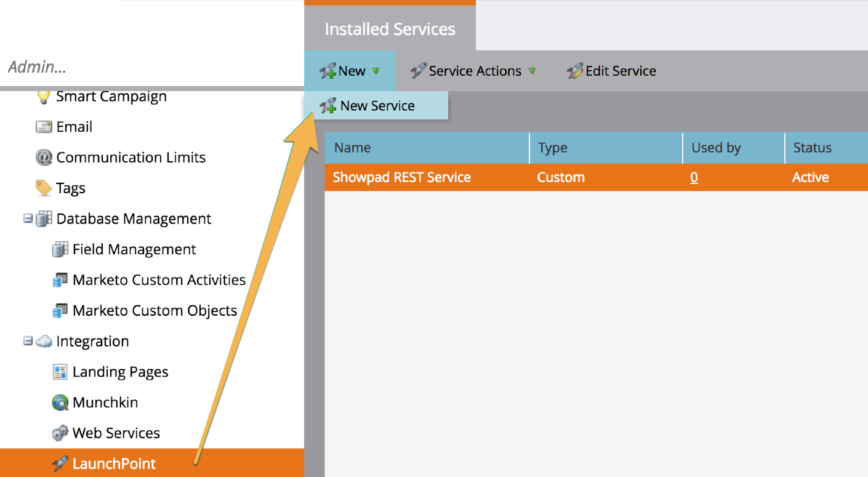Click the Munchkin globe icon
Screen dimensions: 868x477
(x=59, y=402)
